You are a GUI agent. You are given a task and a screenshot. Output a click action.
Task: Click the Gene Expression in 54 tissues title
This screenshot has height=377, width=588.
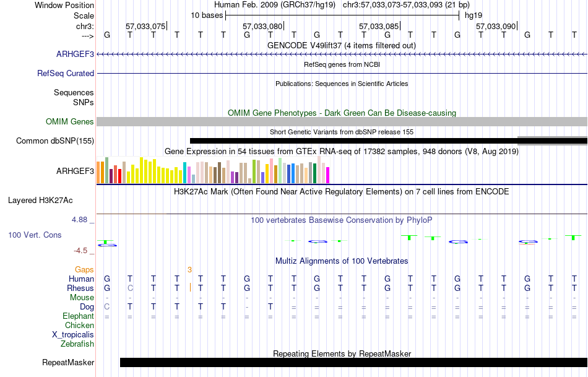342,152
